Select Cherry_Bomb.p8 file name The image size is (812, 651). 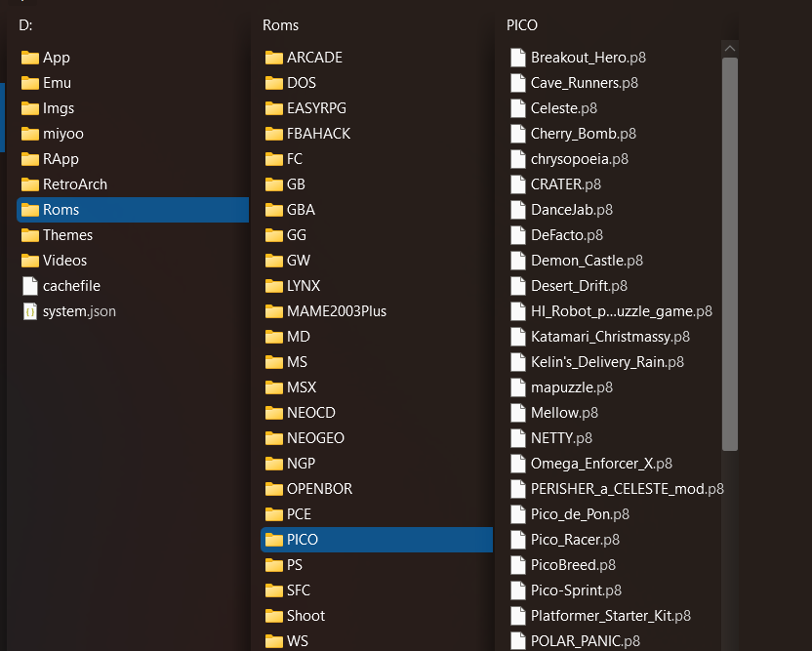pyautogui.click(x=584, y=134)
